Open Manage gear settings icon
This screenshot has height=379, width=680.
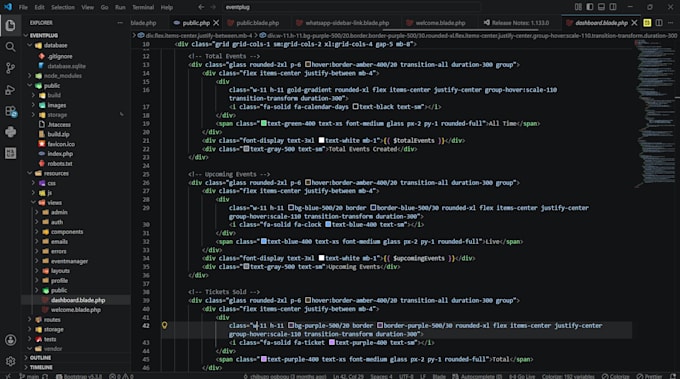click(10, 361)
